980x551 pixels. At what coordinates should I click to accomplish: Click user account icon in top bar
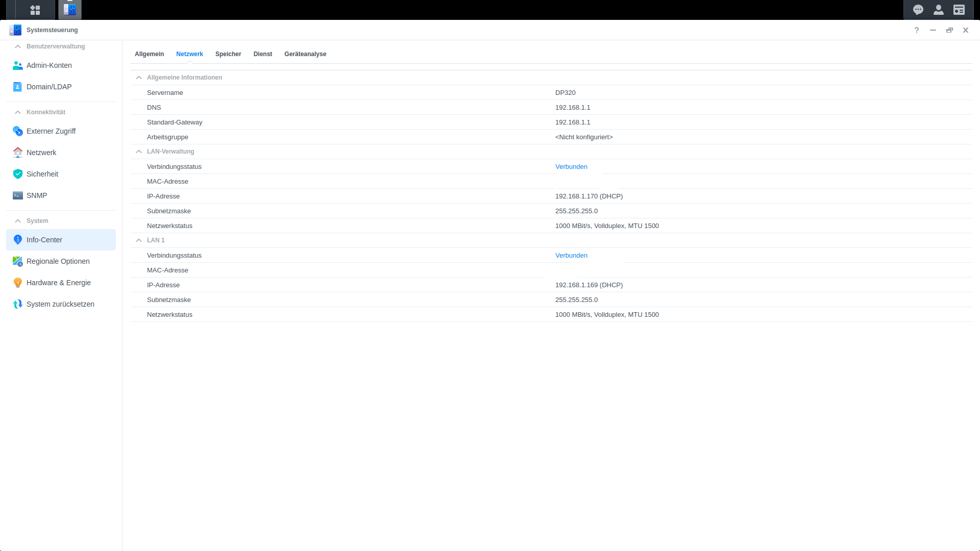(x=938, y=10)
